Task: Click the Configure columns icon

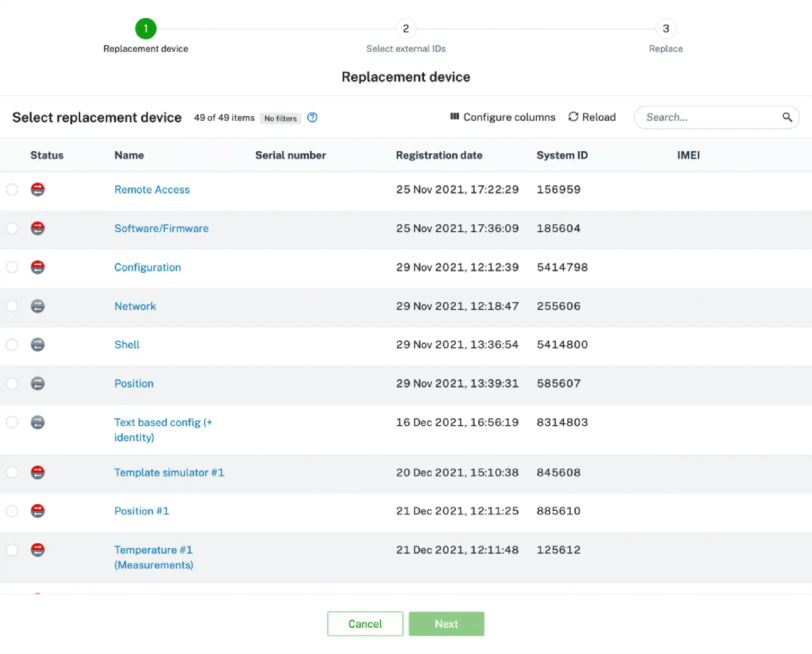Action: point(454,117)
